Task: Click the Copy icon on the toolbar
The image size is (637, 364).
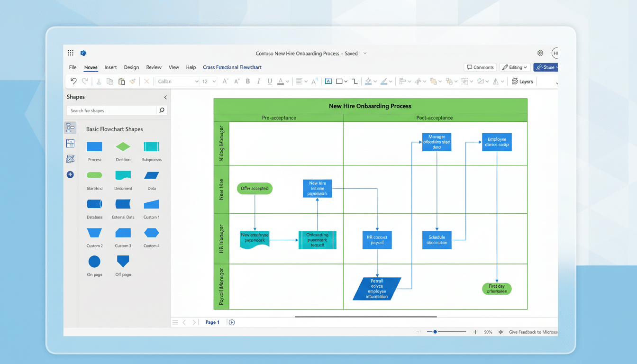Action: point(109,82)
